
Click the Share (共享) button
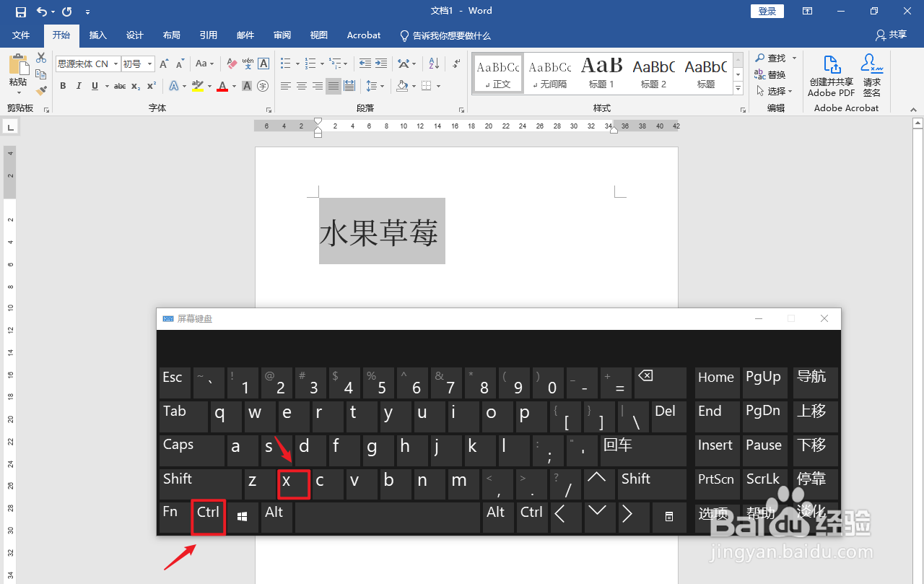[x=892, y=35]
